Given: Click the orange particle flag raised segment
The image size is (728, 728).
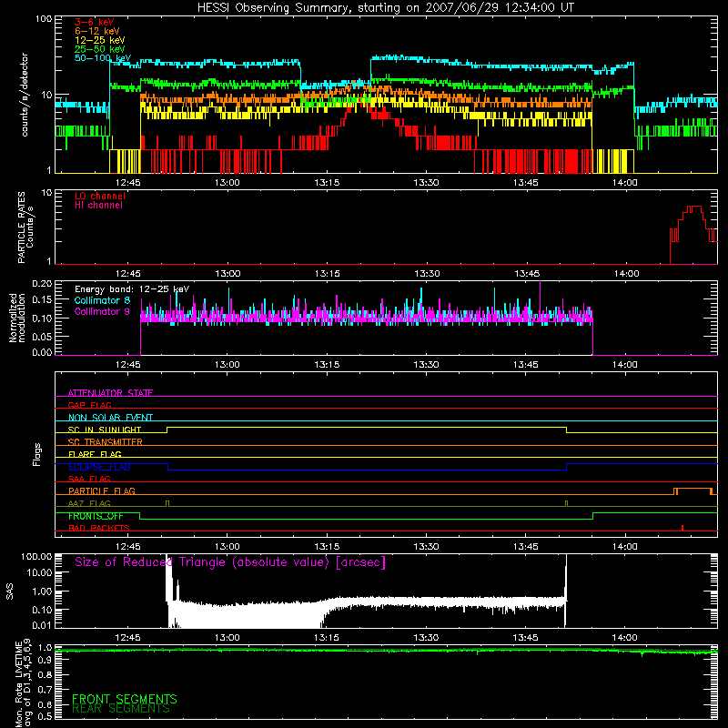Looking at the screenshot, I should 693,490.
